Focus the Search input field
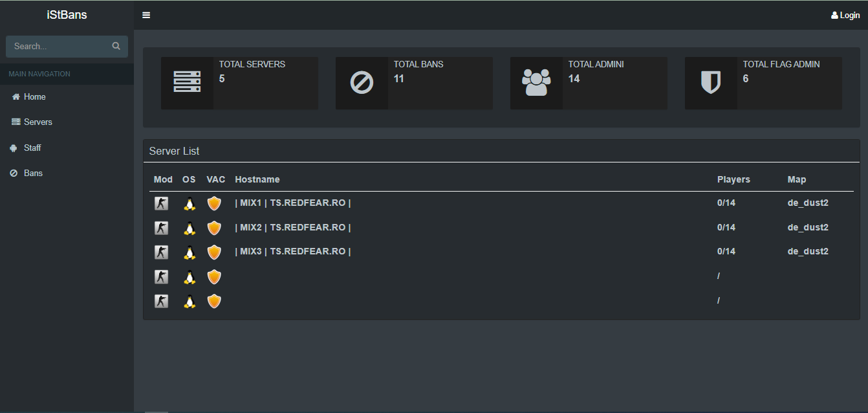 click(58, 46)
